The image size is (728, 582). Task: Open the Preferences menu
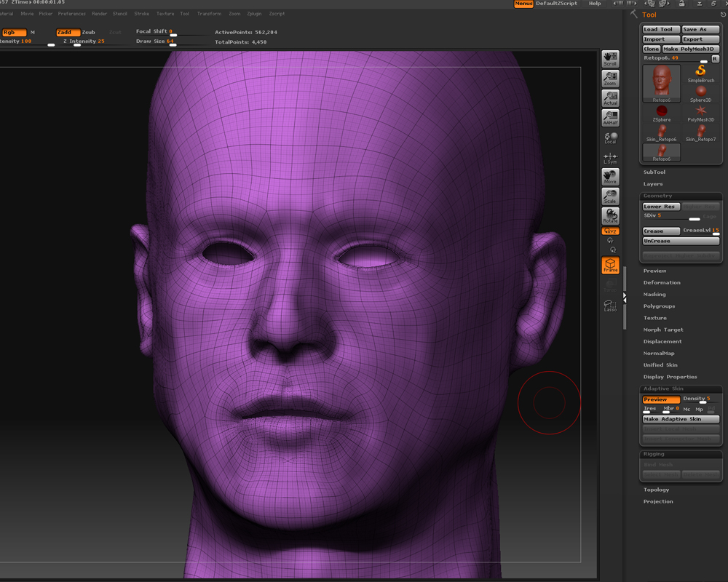click(x=71, y=14)
